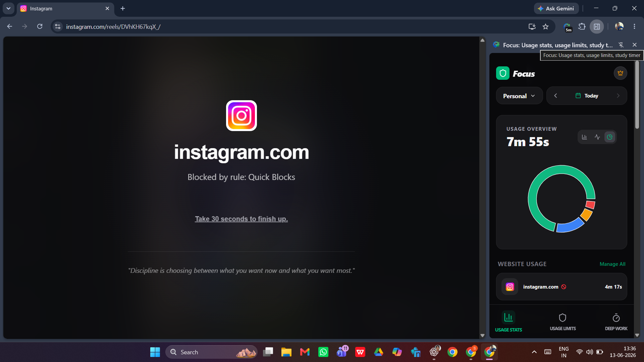
Task: Switch usage overview to line graph view
Action: coord(597,137)
